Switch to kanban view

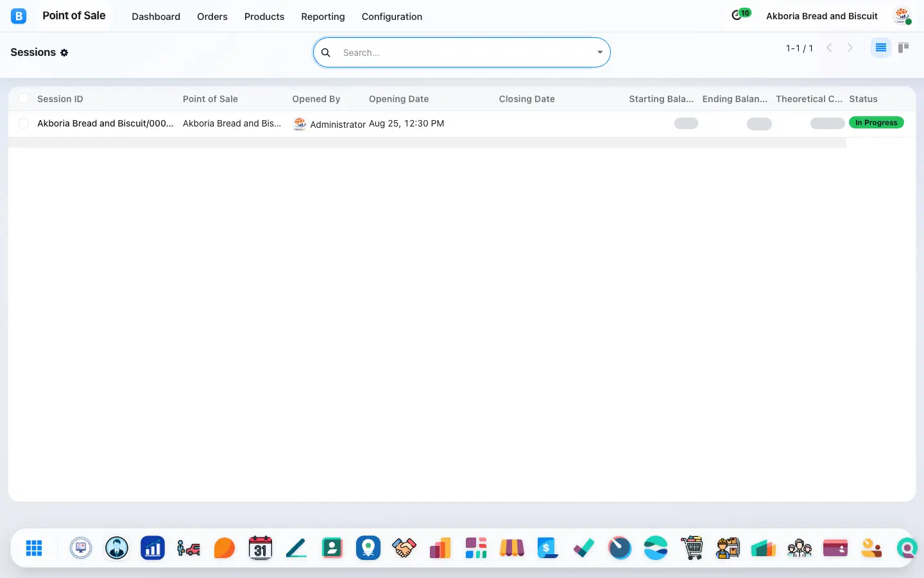(x=903, y=48)
